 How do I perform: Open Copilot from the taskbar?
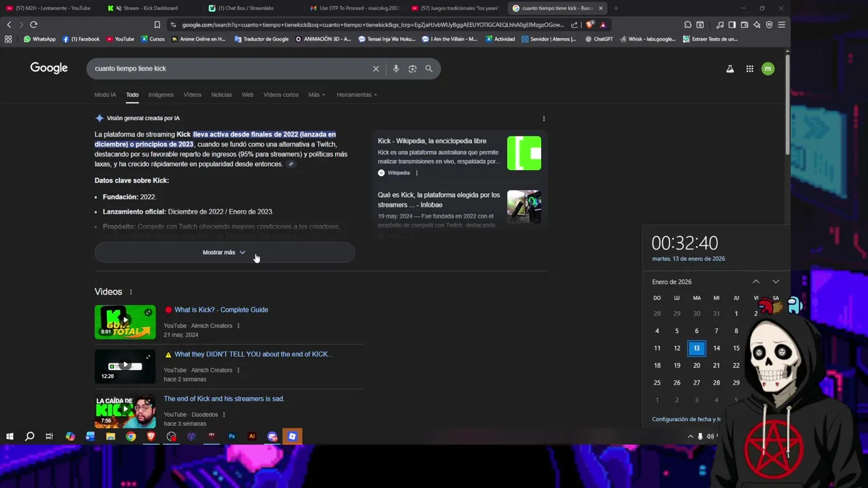pyautogui.click(x=70, y=436)
